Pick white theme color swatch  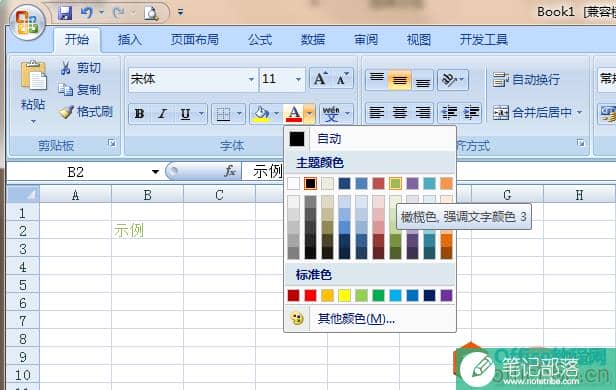[293, 183]
